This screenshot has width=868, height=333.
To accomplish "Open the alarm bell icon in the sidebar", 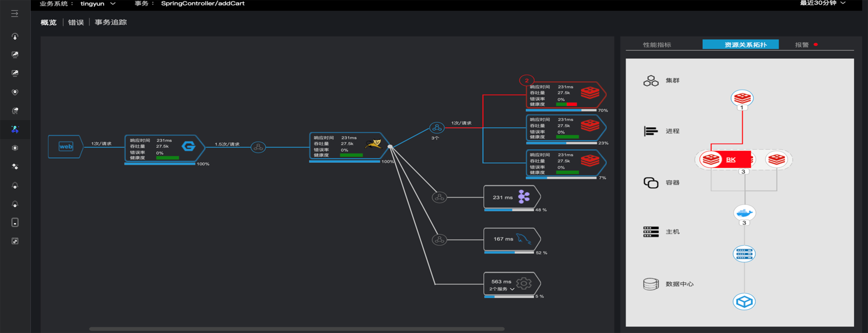I will click(x=15, y=185).
